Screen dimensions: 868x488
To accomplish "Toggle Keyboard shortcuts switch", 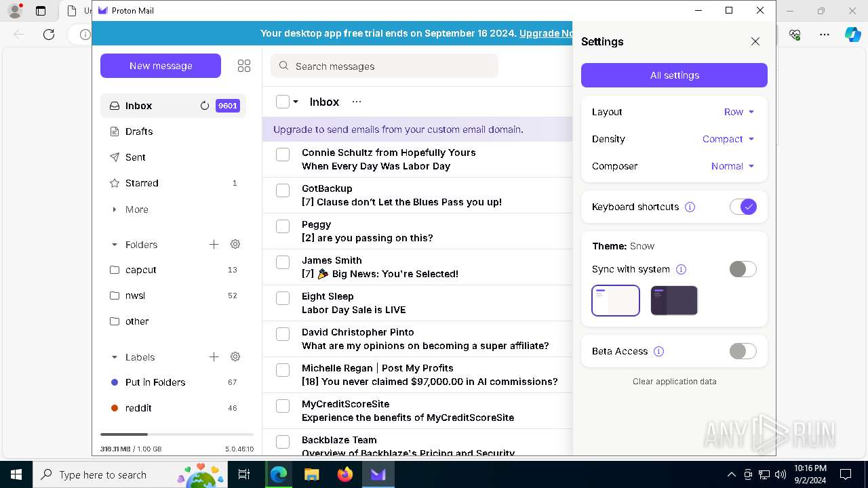I will [x=743, y=207].
